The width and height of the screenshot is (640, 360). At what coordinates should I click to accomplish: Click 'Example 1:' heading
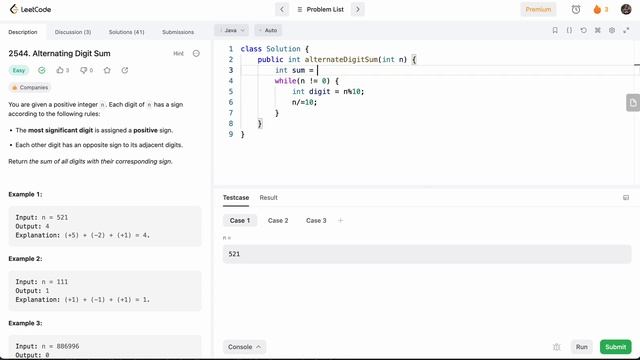(25, 194)
